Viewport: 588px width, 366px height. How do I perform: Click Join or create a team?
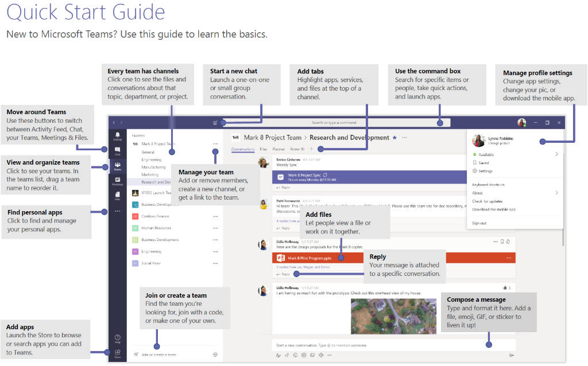point(158,355)
